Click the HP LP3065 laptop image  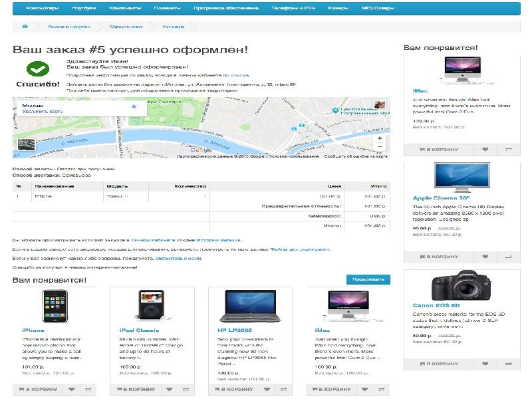(x=250, y=306)
